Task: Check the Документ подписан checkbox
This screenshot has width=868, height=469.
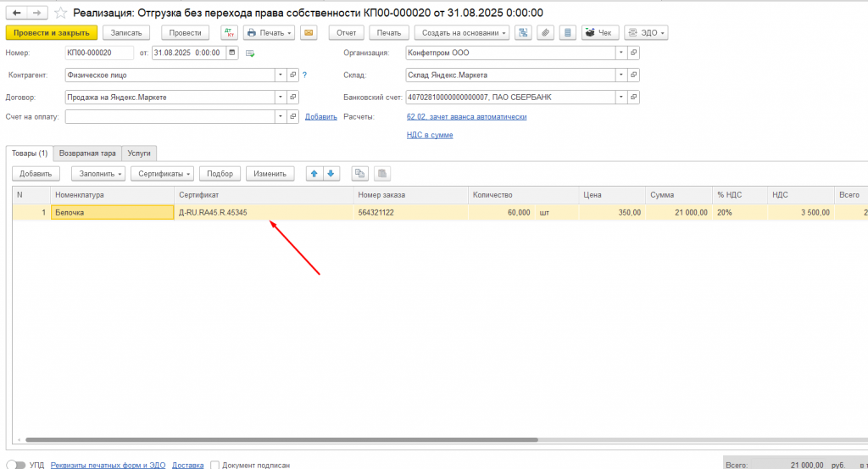Action: click(214, 465)
